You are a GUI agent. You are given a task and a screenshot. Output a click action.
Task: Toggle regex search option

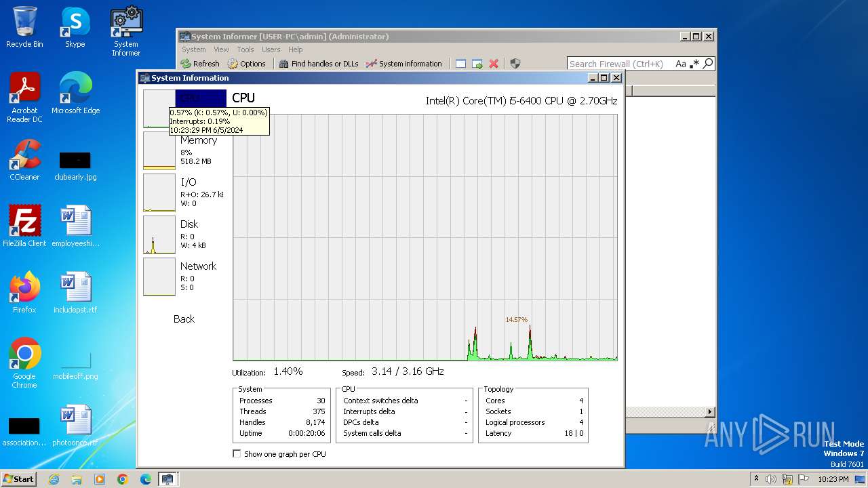[x=694, y=64]
